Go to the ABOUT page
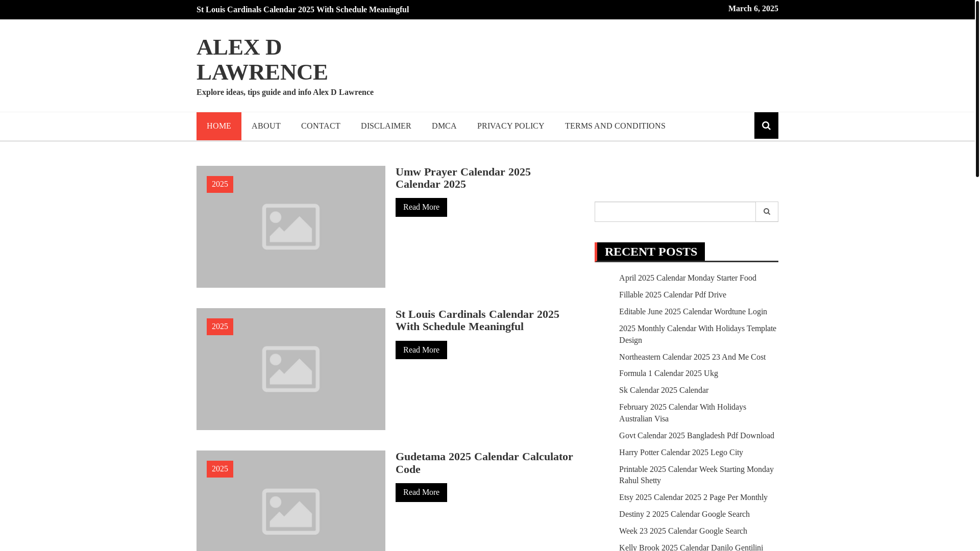 point(266,126)
